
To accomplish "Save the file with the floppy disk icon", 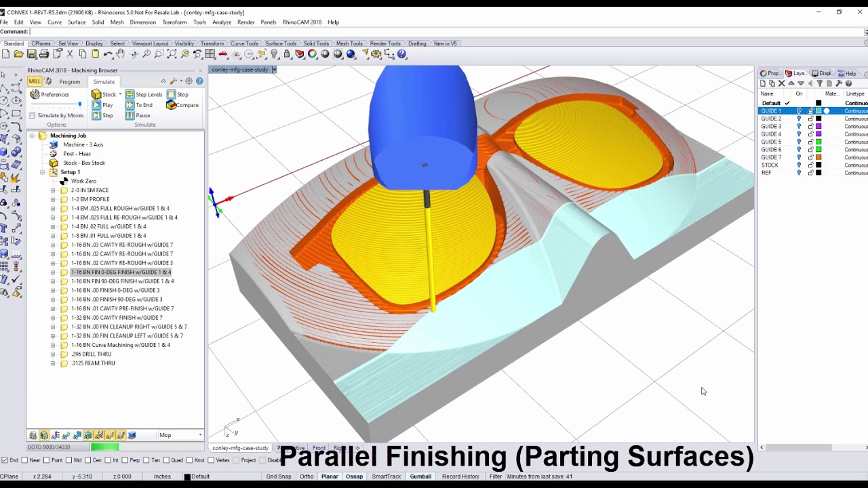I will (31, 54).
